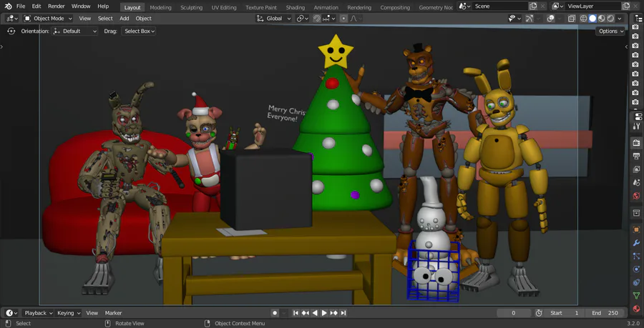Image resolution: width=644 pixels, height=328 pixels.
Task: Open Scene properties tab
Action: click(x=637, y=182)
